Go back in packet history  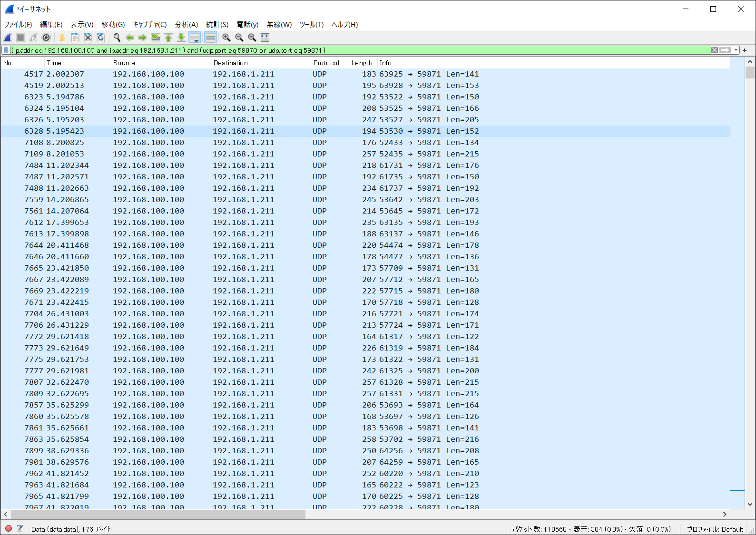[x=130, y=38]
